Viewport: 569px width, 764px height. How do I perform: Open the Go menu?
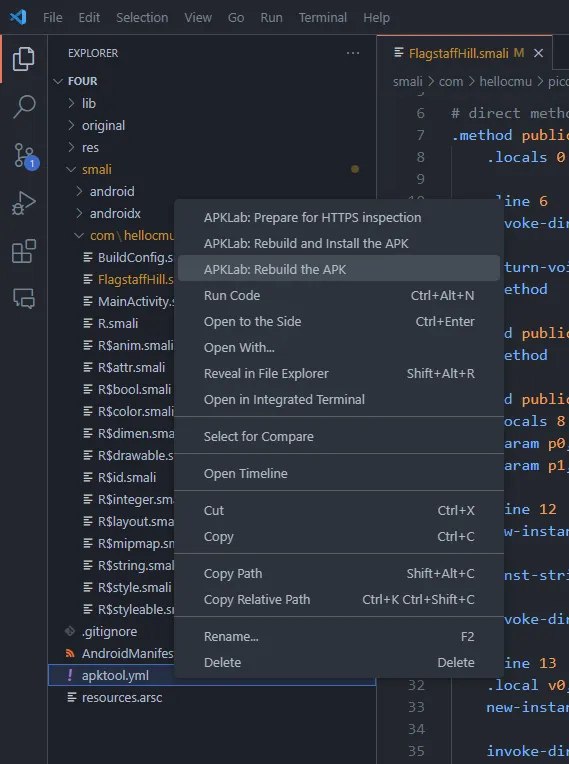(236, 18)
